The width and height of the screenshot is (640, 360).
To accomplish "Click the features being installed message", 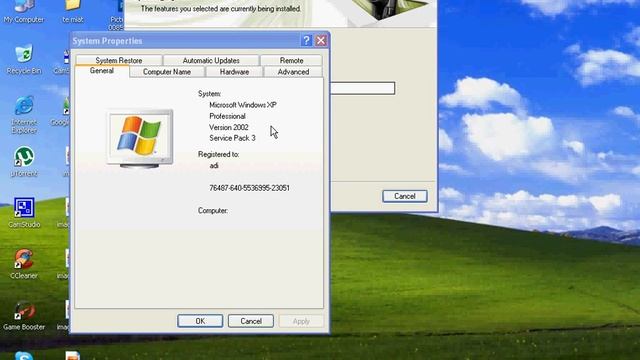I will (x=220, y=9).
